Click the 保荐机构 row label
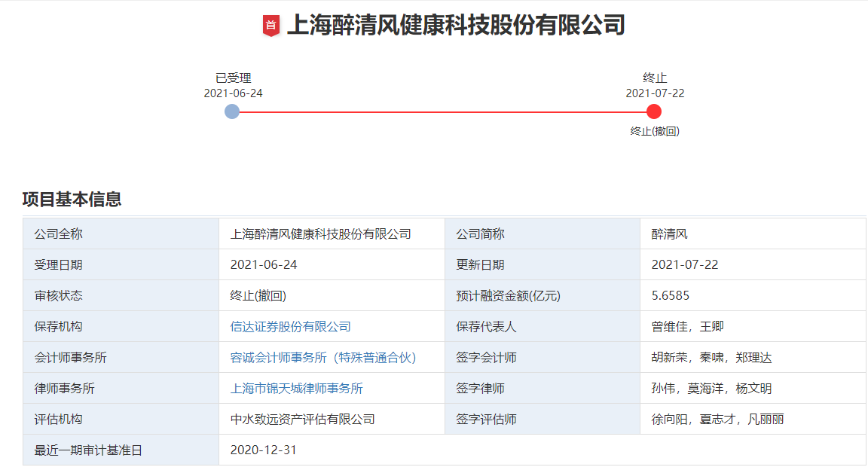The width and height of the screenshot is (868, 467). [58, 326]
